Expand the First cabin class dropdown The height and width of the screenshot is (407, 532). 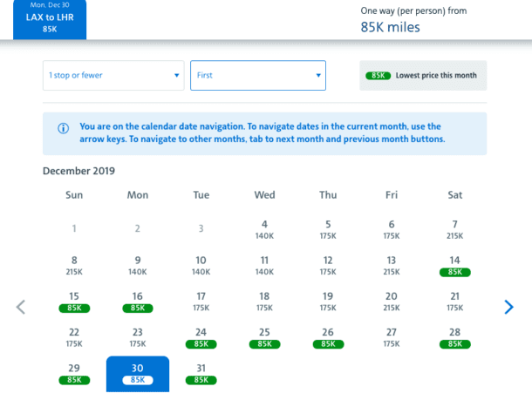click(258, 75)
